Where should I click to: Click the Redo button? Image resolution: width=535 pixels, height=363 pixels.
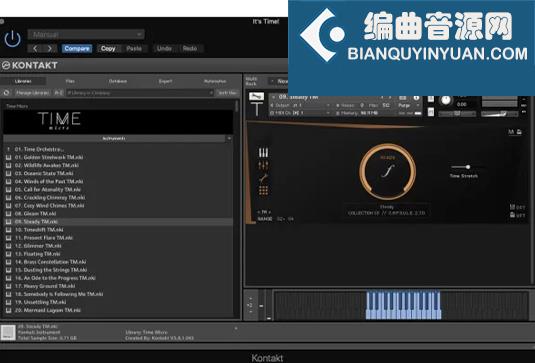[190, 48]
